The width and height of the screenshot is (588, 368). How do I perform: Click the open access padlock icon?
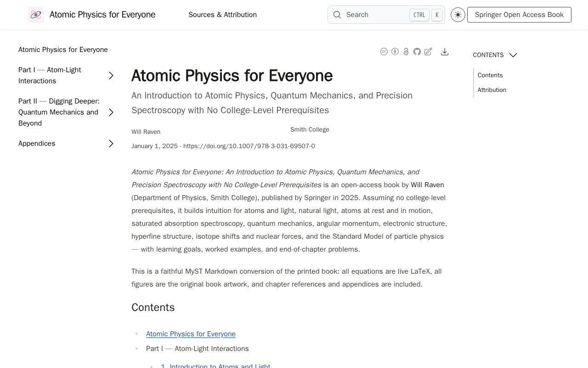tap(406, 52)
